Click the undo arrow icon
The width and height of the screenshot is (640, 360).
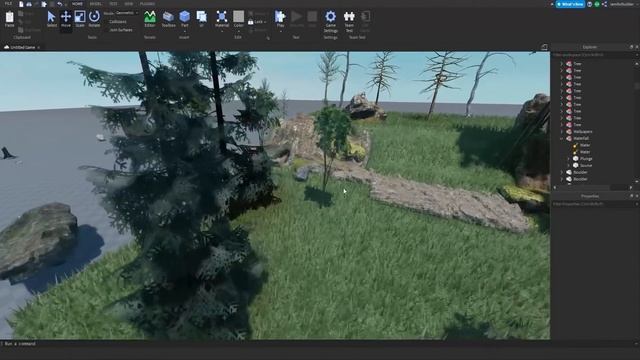(x=60, y=4)
